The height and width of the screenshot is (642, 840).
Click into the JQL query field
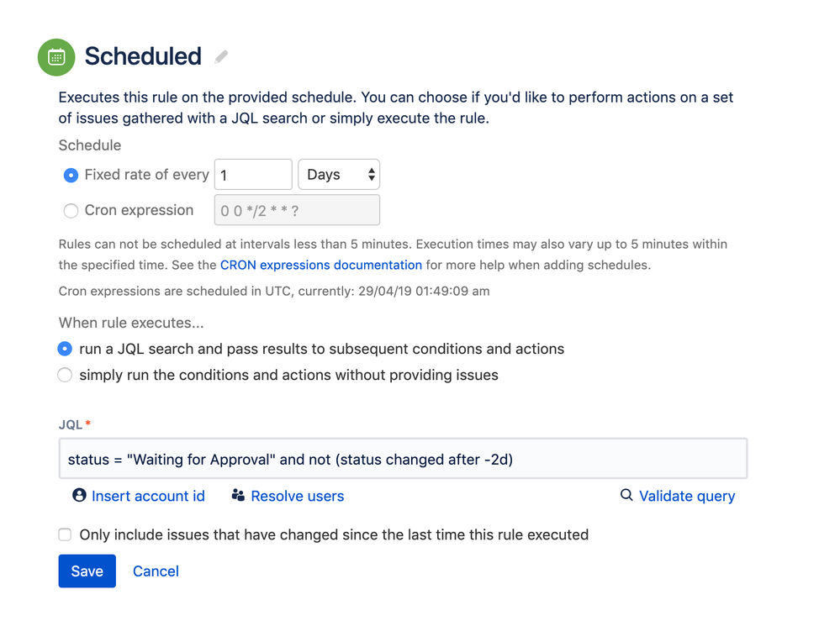point(403,460)
